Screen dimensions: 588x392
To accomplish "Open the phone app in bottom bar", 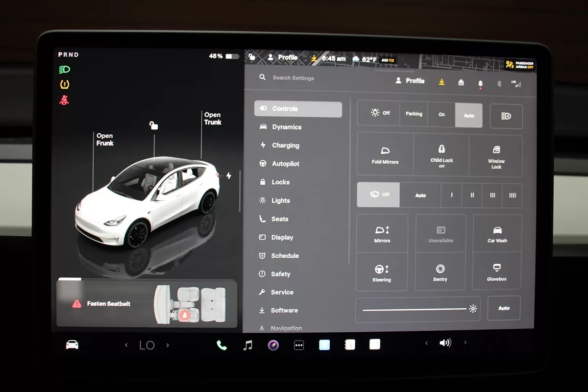I will [x=222, y=345].
